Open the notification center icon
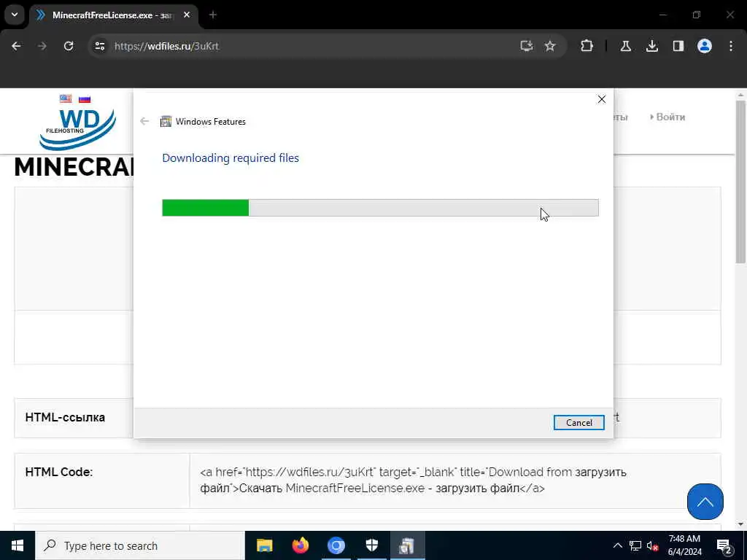The image size is (747, 560). click(724, 545)
